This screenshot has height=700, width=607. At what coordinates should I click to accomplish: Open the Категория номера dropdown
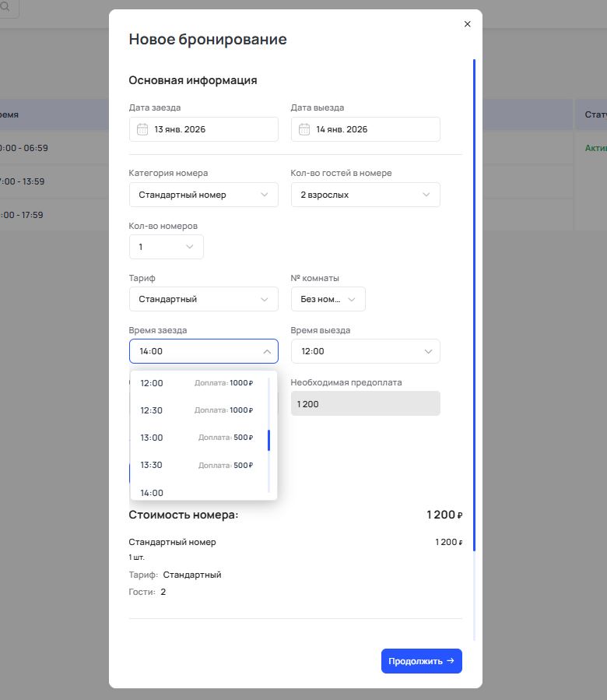click(203, 195)
